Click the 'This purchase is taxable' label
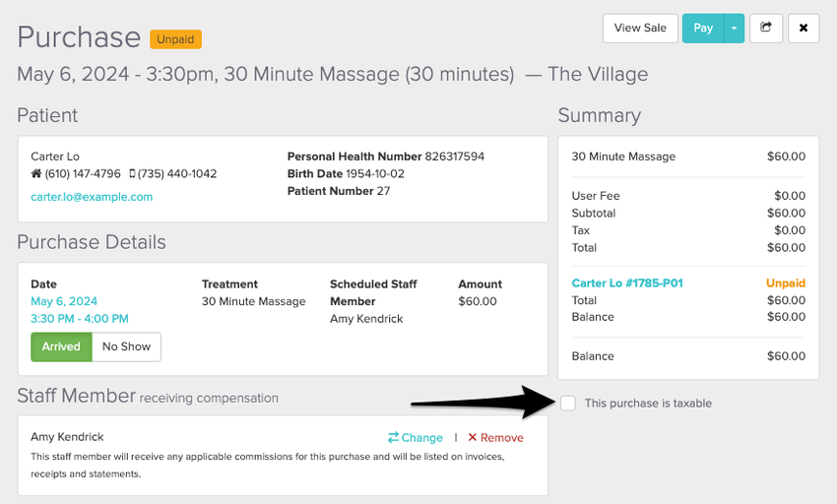The image size is (837, 504). [648, 403]
